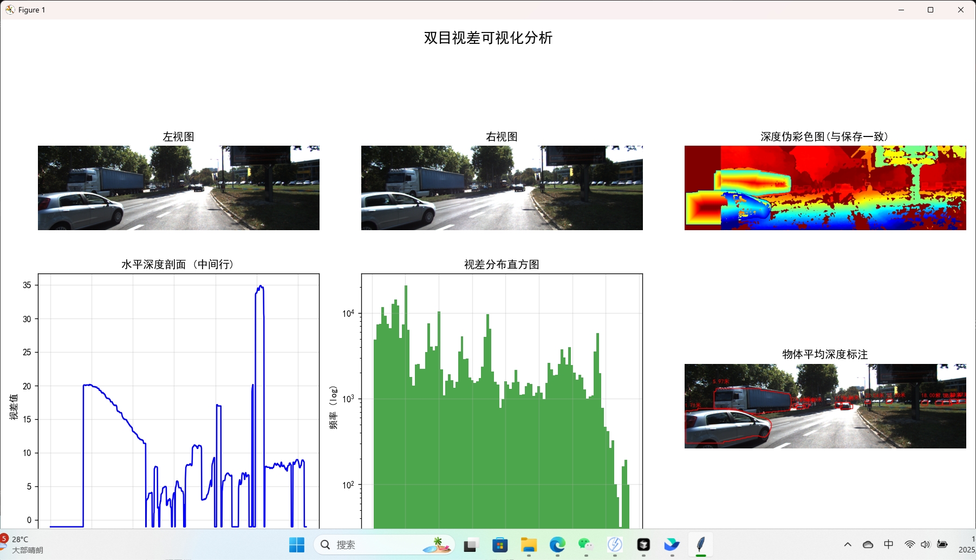Open the weather widget showing 28°C

23,545
